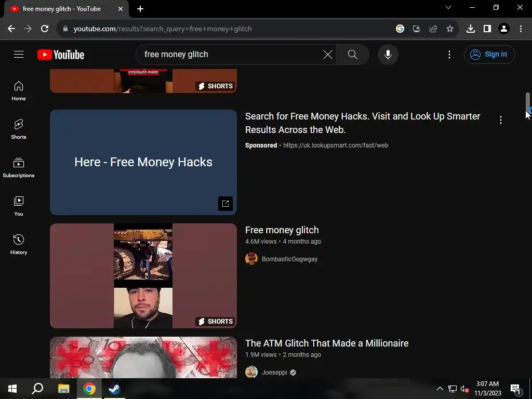Open the YouTube hamburger guide menu

tap(19, 54)
